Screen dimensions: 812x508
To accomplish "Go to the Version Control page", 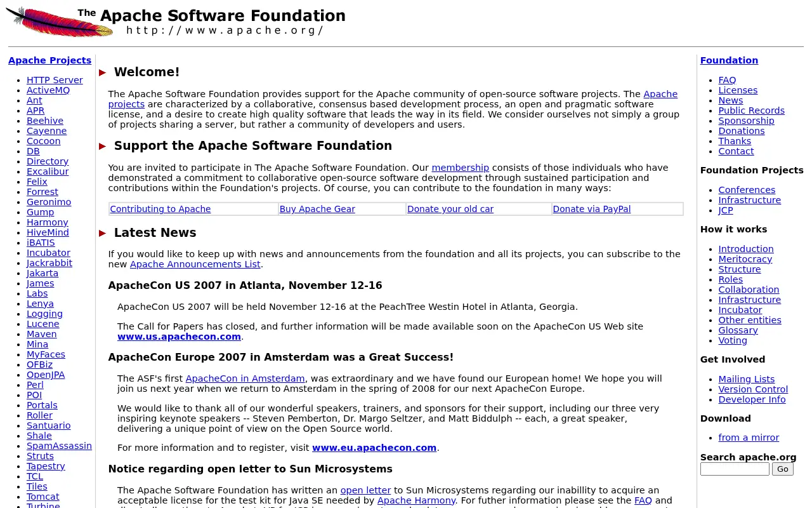I will pos(753,389).
